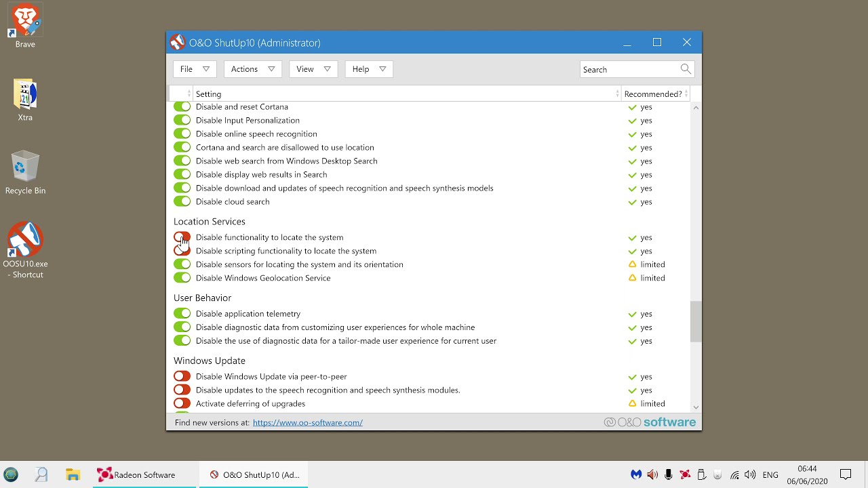This screenshot has width=868, height=488.
Task: Click the O&O software logo in footer
Action: tap(650, 422)
